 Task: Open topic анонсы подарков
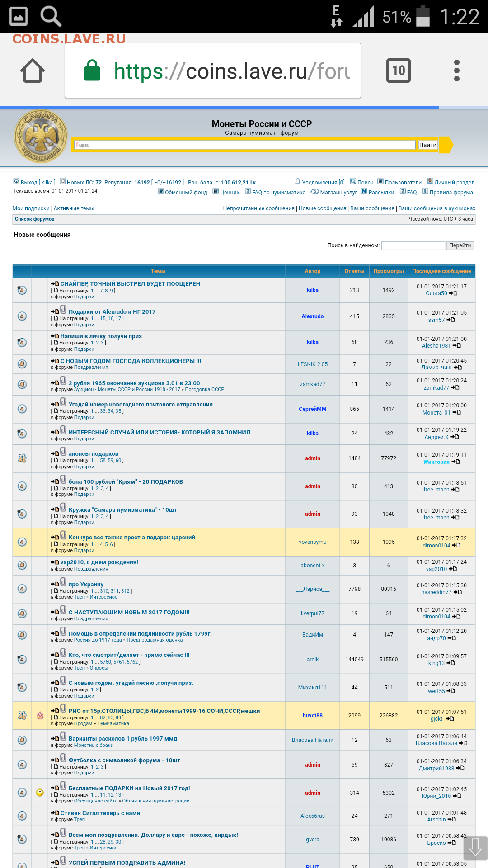[94, 454]
